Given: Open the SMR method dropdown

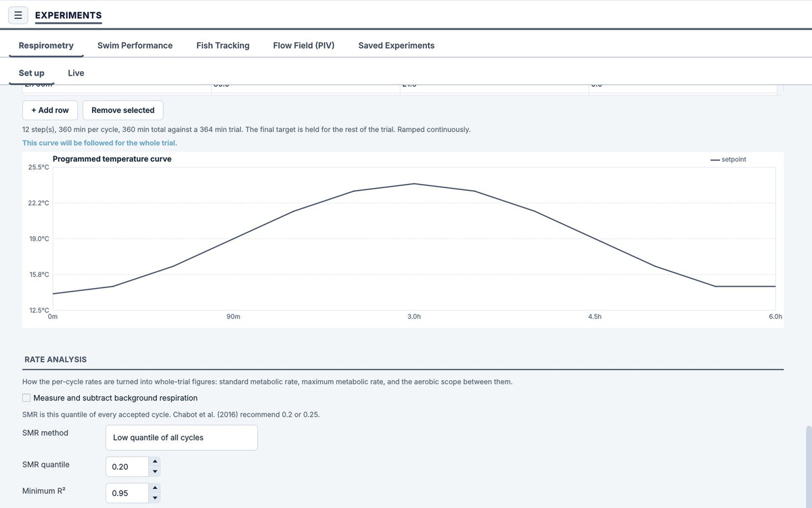Looking at the screenshot, I should 181,438.
